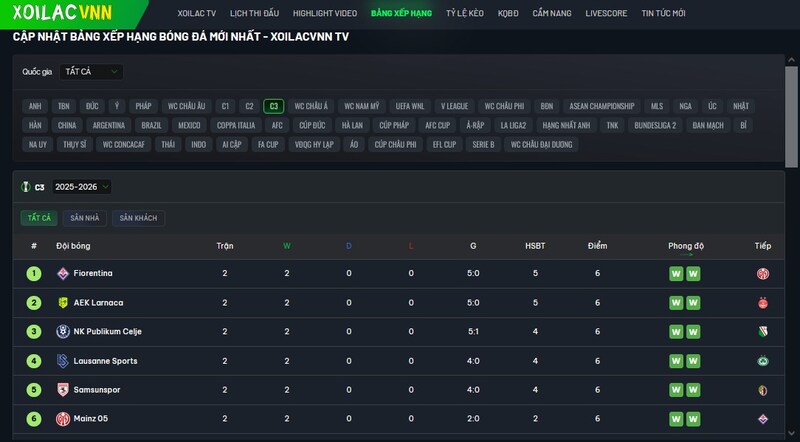Expand the 2025-2026 season dropdown
Screen dimensions: 800x442
[x=82, y=187]
